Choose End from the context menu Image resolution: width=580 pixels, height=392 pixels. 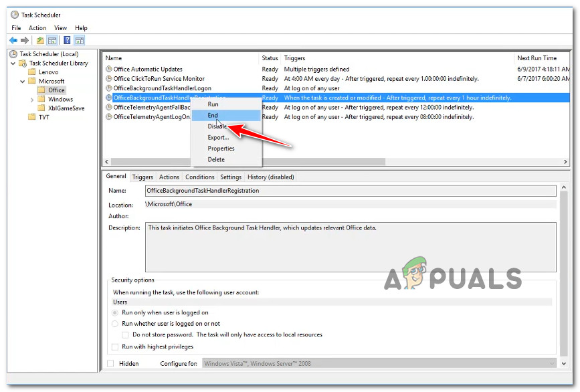coord(226,115)
